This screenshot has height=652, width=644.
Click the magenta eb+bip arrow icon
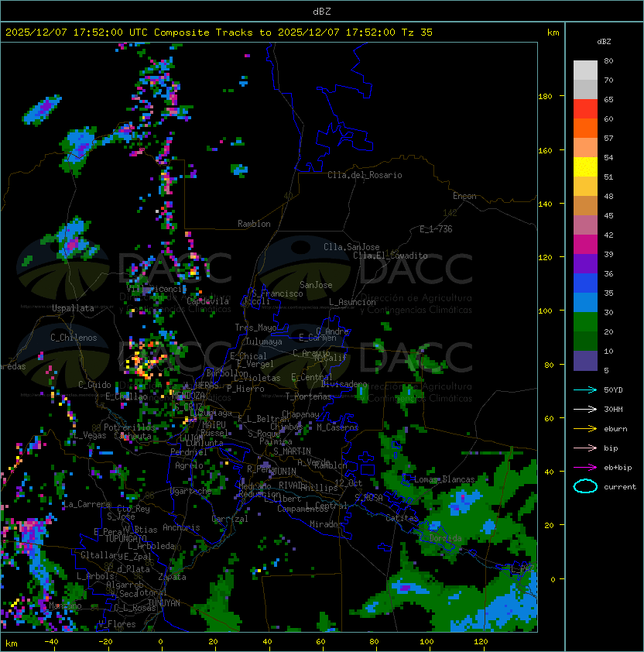(x=585, y=468)
